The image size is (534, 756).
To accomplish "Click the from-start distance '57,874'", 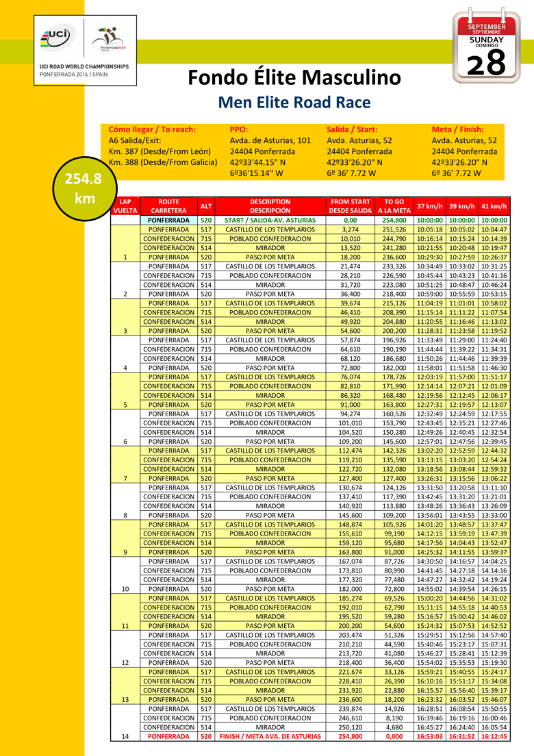I will [x=351, y=340].
